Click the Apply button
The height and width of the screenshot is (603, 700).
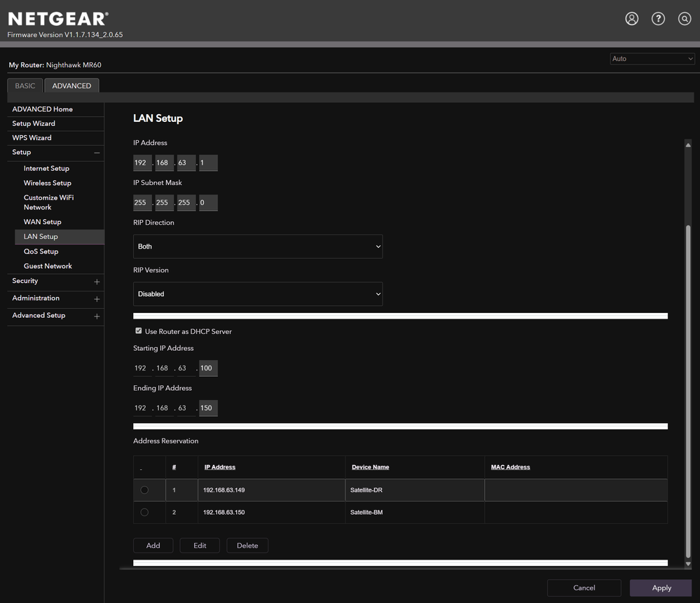(661, 588)
